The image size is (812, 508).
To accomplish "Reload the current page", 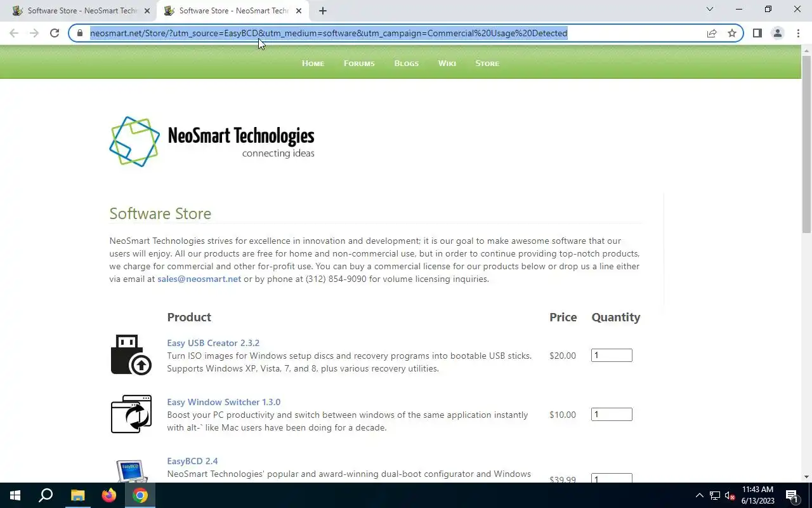I will pos(55,33).
